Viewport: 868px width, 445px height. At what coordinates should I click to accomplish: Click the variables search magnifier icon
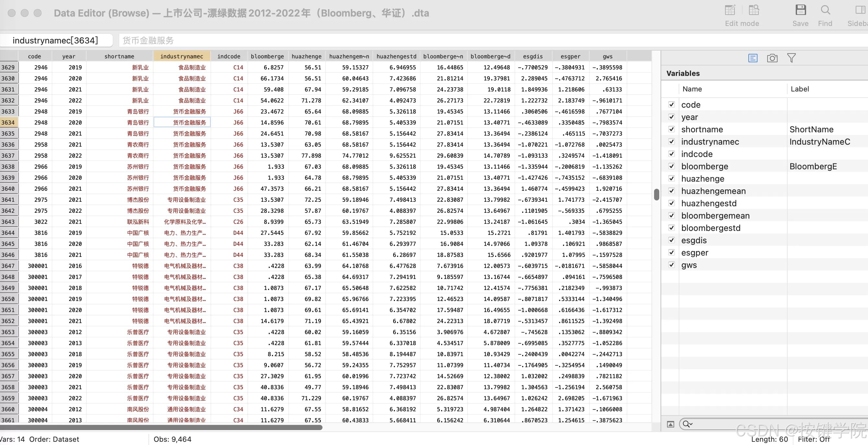[687, 424]
